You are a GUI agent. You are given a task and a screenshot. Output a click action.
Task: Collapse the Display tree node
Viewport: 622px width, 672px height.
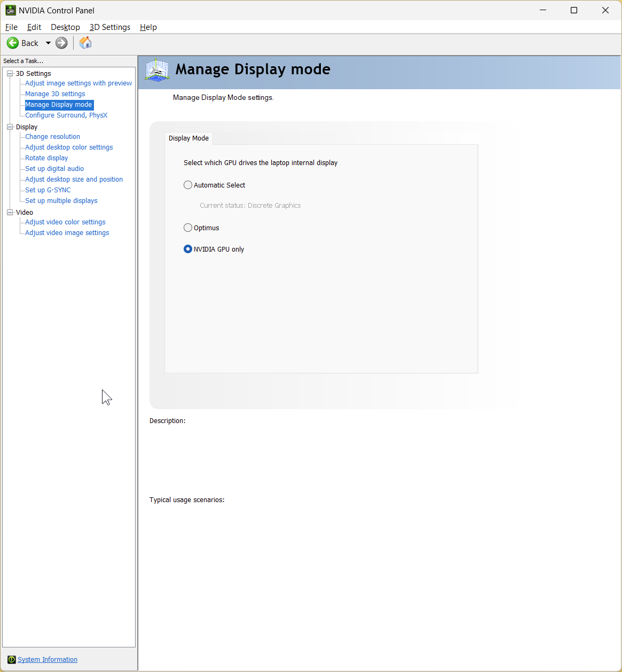tap(10, 127)
